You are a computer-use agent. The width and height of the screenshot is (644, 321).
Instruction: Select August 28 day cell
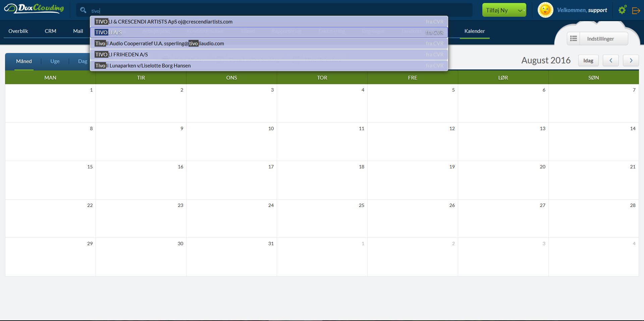click(594, 218)
